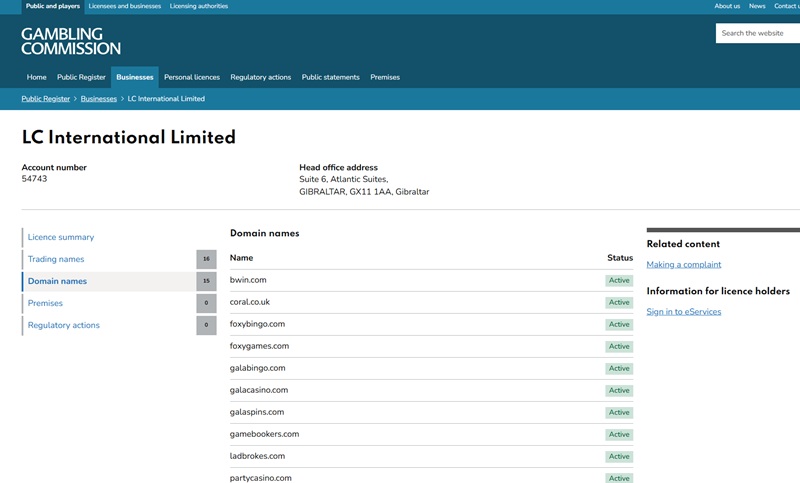This screenshot has width=800, height=483.
Task: Follow Public Register breadcrumb link
Action: click(45, 99)
